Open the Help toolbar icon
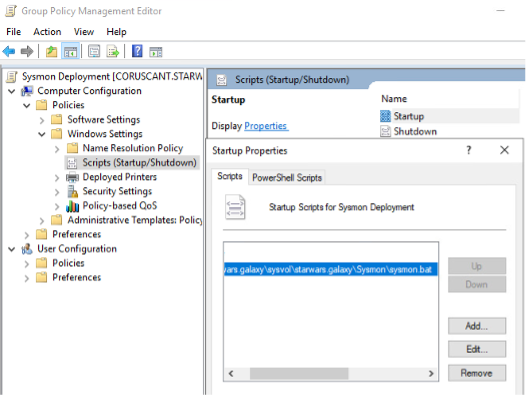 pyautogui.click(x=137, y=52)
